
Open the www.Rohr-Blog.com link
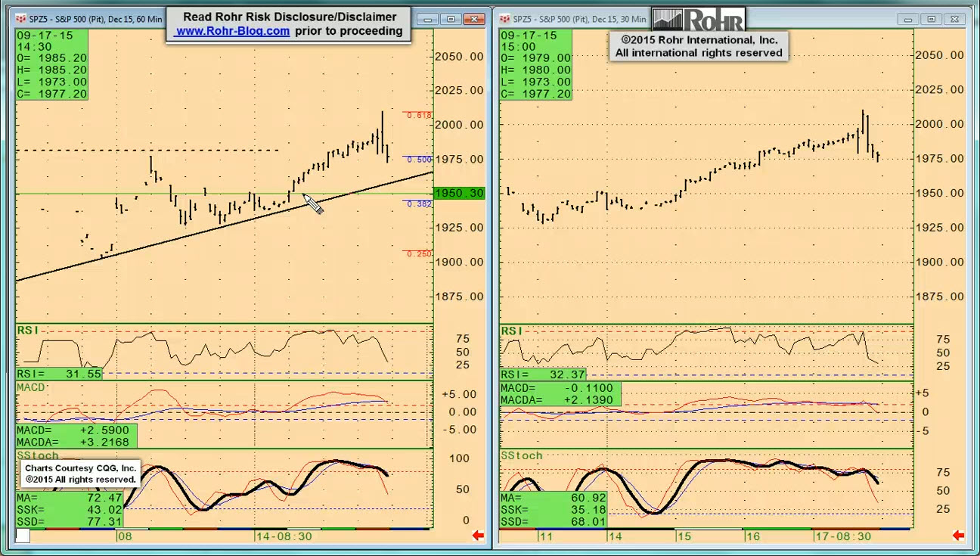(x=232, y=31)
